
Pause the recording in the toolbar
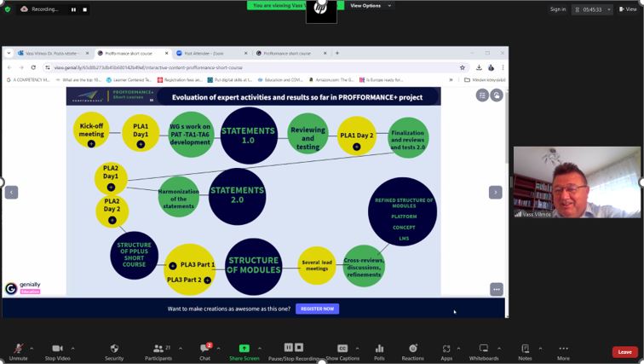tap(288, 348)
